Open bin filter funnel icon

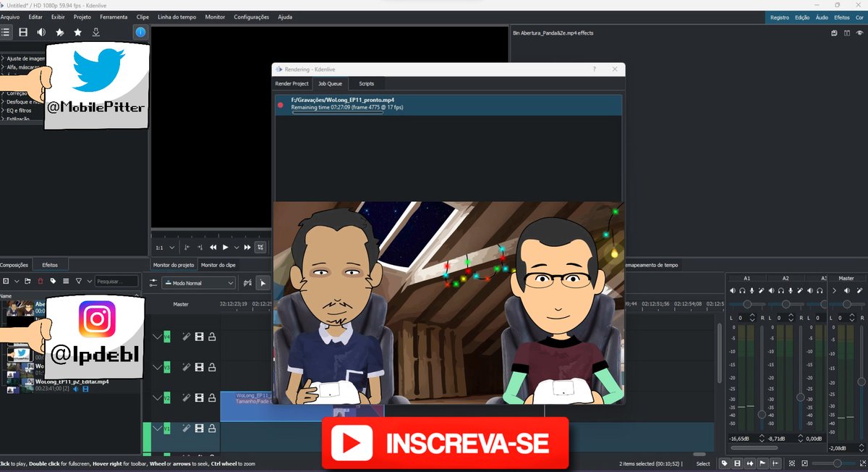pos(79,281)
